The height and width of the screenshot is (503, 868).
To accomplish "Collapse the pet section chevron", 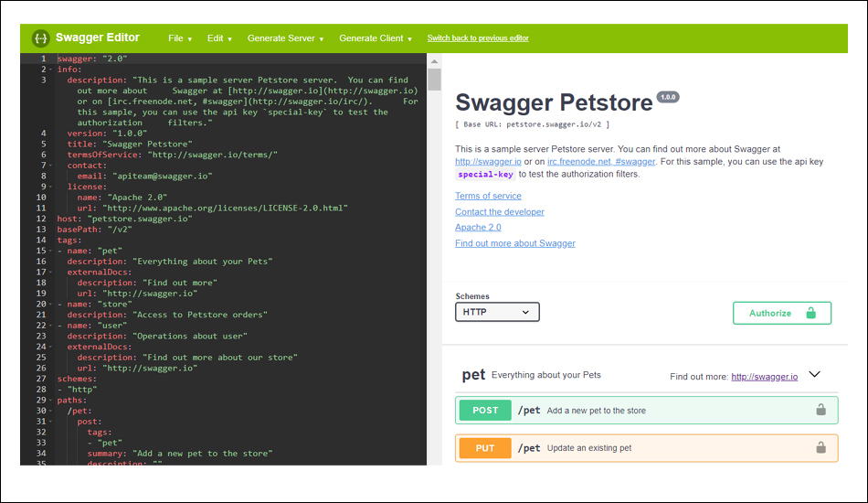I will click(x=814, y=374).
